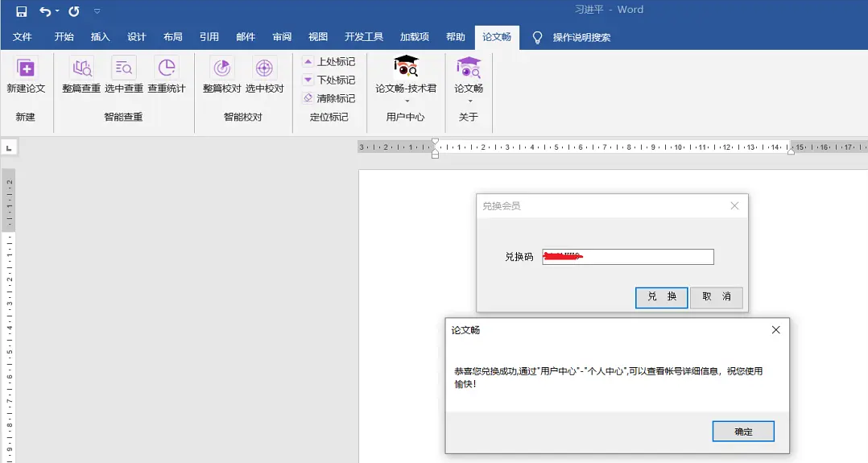This screenshot has height=463, width=868.
Task: Switch to the 插入 tab
Action: 100,37
